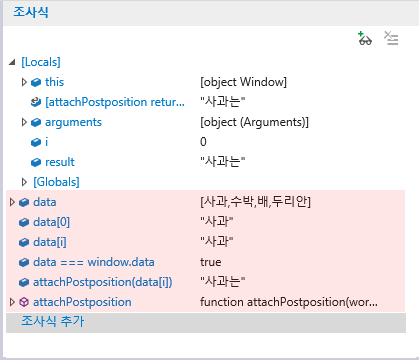Click the function attachPostposition(wor... value

point(289,302)
